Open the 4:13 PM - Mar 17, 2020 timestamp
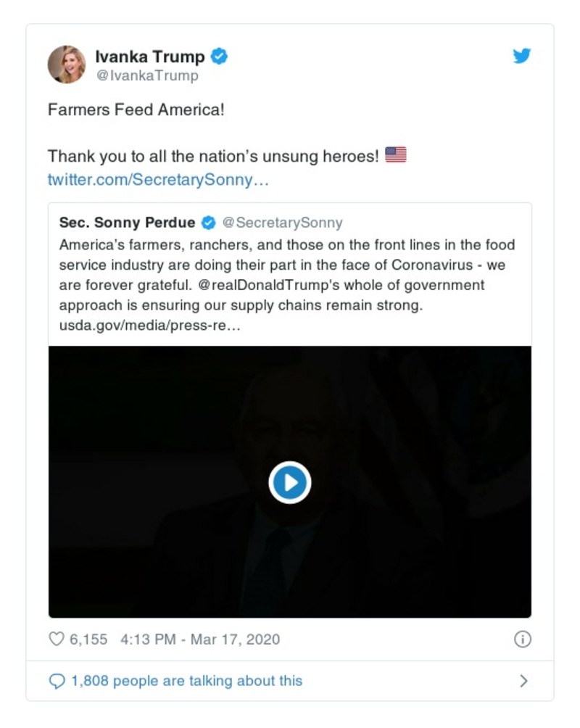The image size is (580, 728). [199, 640]
